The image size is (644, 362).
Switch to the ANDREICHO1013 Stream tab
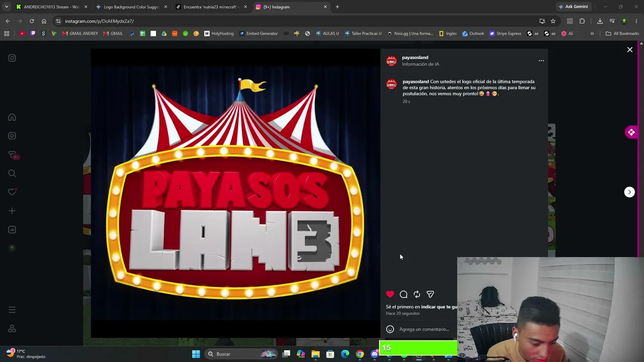coord(52,7)
